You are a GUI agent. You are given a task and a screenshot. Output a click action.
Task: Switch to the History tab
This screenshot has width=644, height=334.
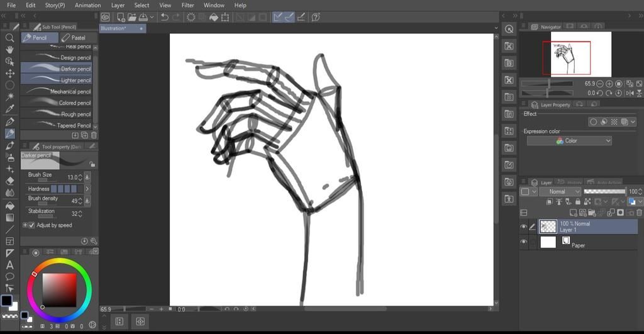[x=570, y=182]
